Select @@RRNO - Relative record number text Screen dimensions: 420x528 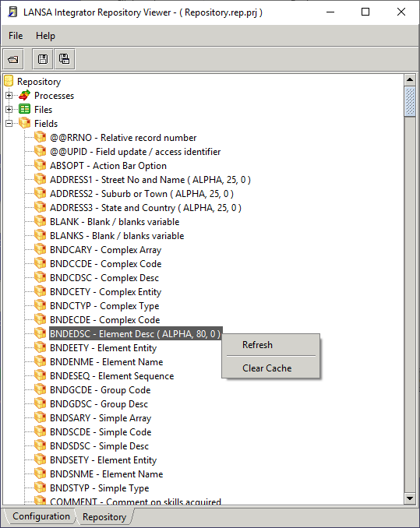123,138
